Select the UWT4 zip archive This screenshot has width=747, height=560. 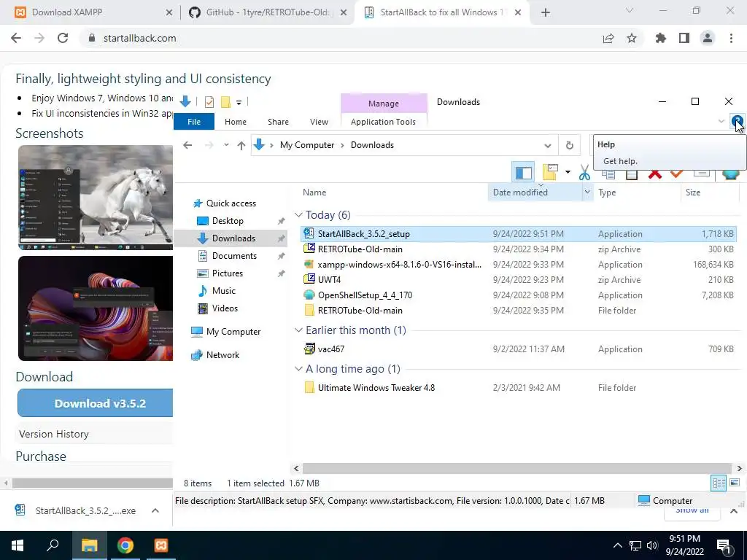coord(519,279)
